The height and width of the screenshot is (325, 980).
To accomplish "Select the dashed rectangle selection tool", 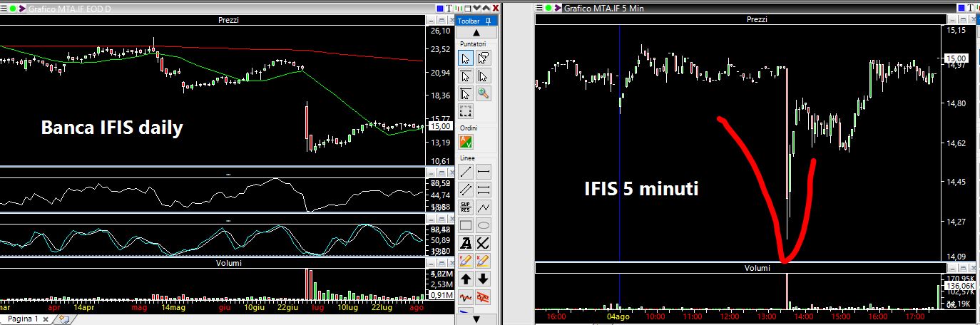I will pos(465,111).
